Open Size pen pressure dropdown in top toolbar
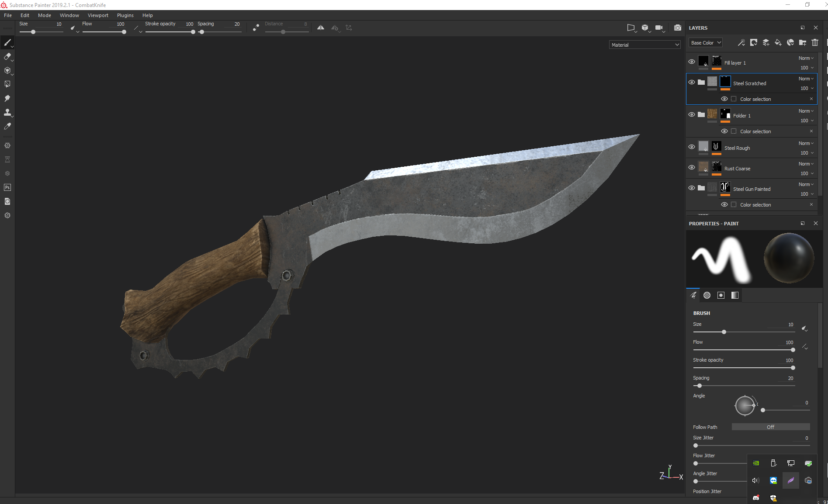Screen dimensions: 828x504 point(75,28)
